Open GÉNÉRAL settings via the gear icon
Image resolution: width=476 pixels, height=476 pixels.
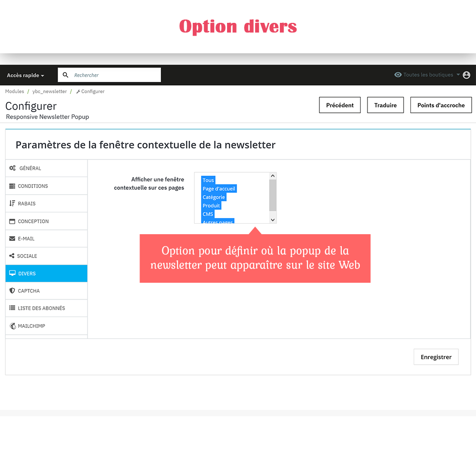(12, 168)
